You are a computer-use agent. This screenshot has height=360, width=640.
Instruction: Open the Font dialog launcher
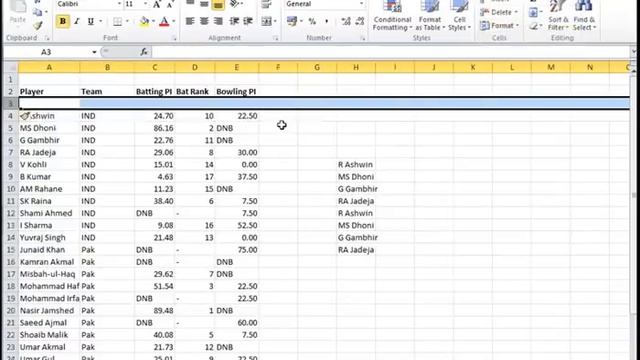(174, 38)
